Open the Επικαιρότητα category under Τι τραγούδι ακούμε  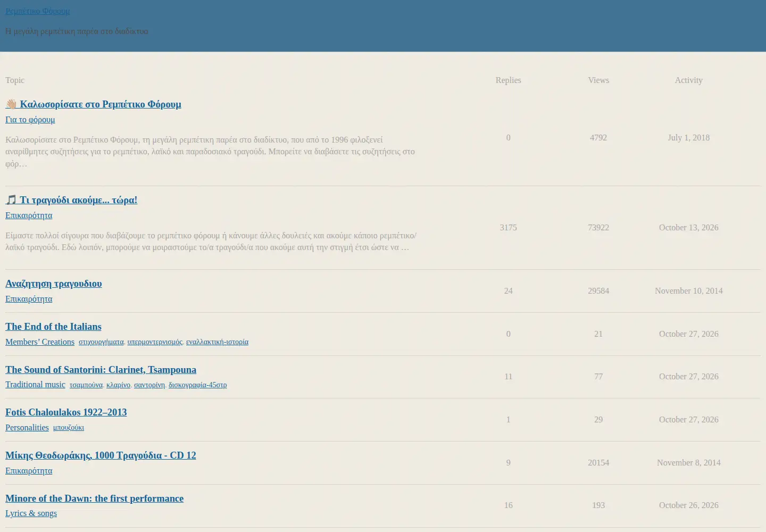(x=29, y=215)
